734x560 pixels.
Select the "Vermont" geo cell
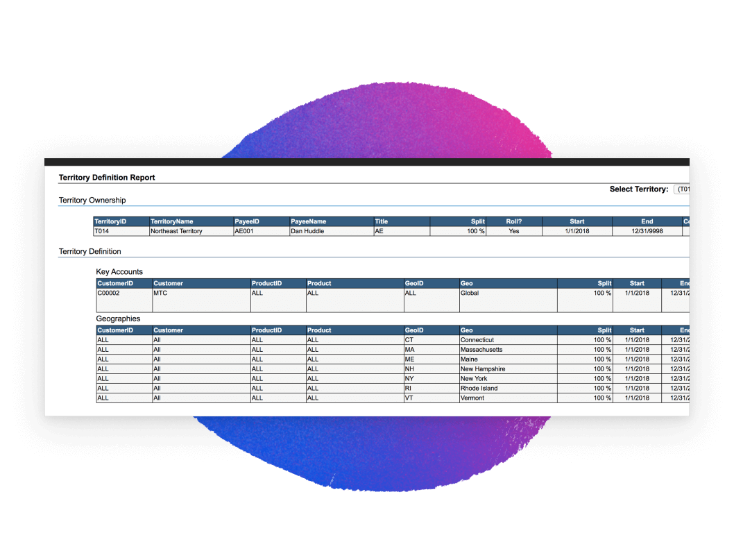(x=509, y=398)
